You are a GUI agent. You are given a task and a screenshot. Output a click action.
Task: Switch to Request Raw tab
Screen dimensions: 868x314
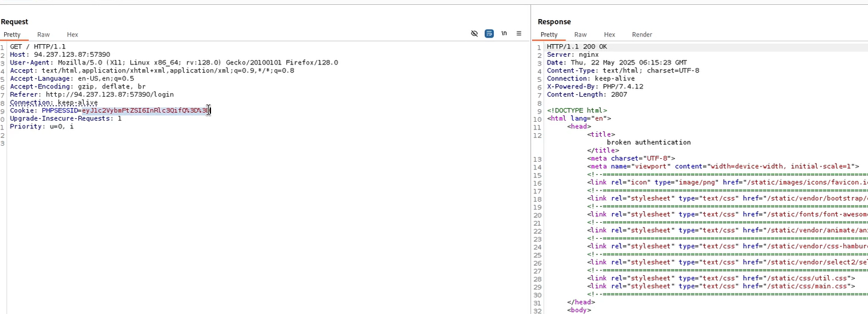pos(43,35)
